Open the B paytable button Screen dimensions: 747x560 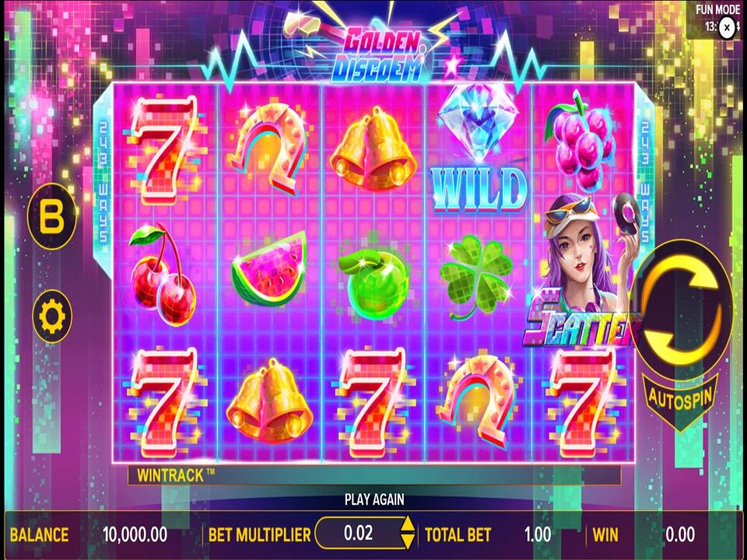point(51,217)
